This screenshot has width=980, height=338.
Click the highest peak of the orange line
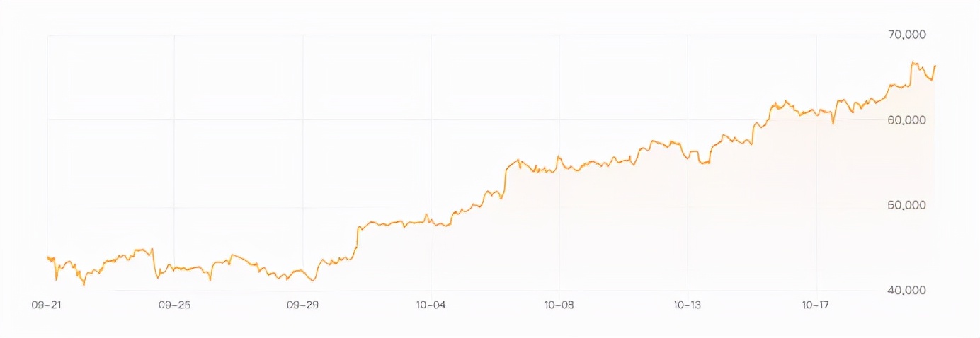point(912,62)
